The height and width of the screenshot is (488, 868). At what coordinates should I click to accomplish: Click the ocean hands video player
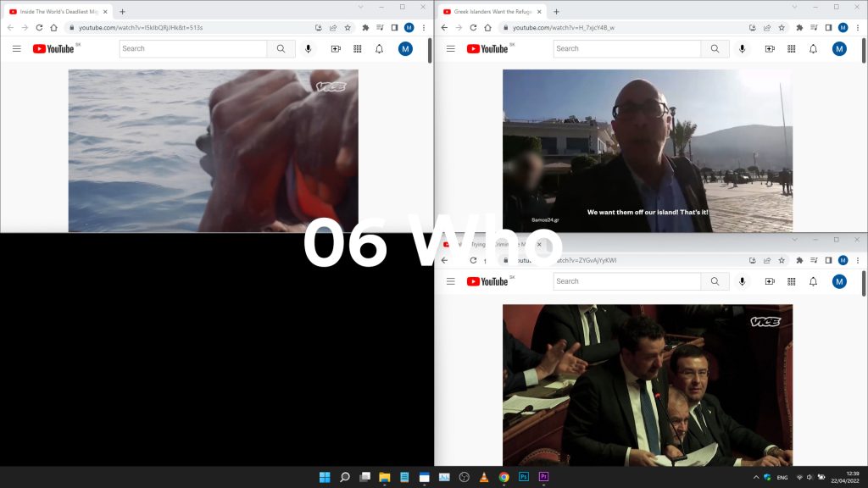(213, 151)
